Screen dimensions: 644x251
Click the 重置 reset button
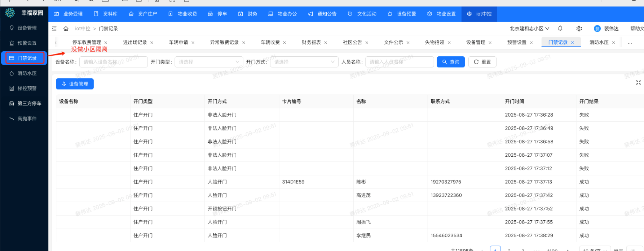(482, 62)
